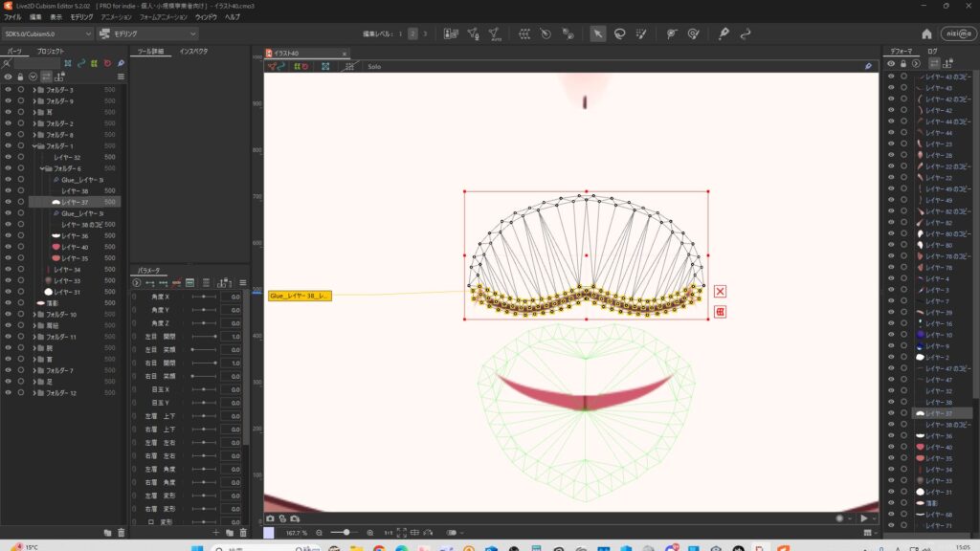Open texture atlas editor icon
This screenshot has height=551, width=980.
(451, 33)
